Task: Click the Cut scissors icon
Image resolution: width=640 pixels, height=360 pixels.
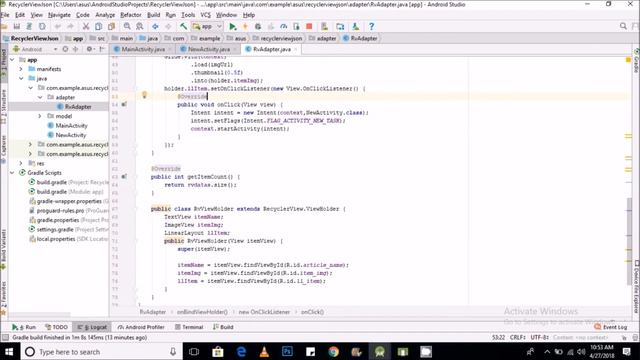Action: 86,26
